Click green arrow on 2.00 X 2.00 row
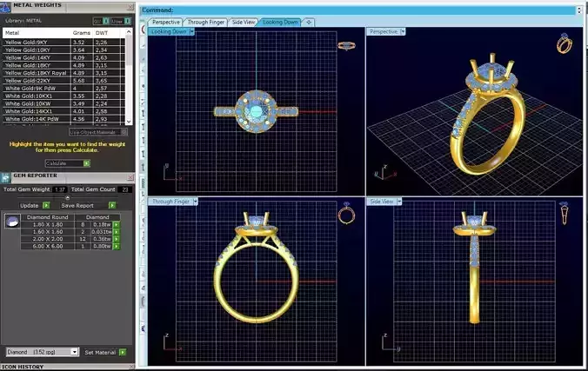Screen dimensions: 588x371 [x=117, y=239]
